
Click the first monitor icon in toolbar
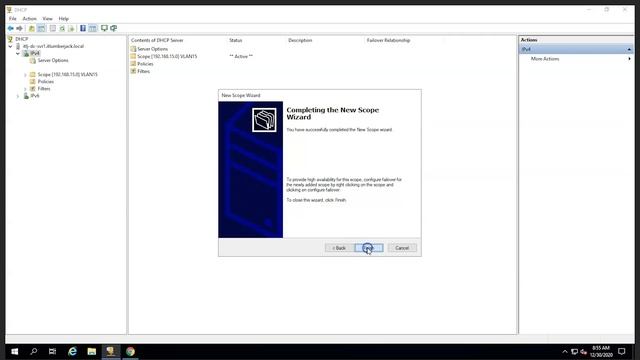pos(104,28)
